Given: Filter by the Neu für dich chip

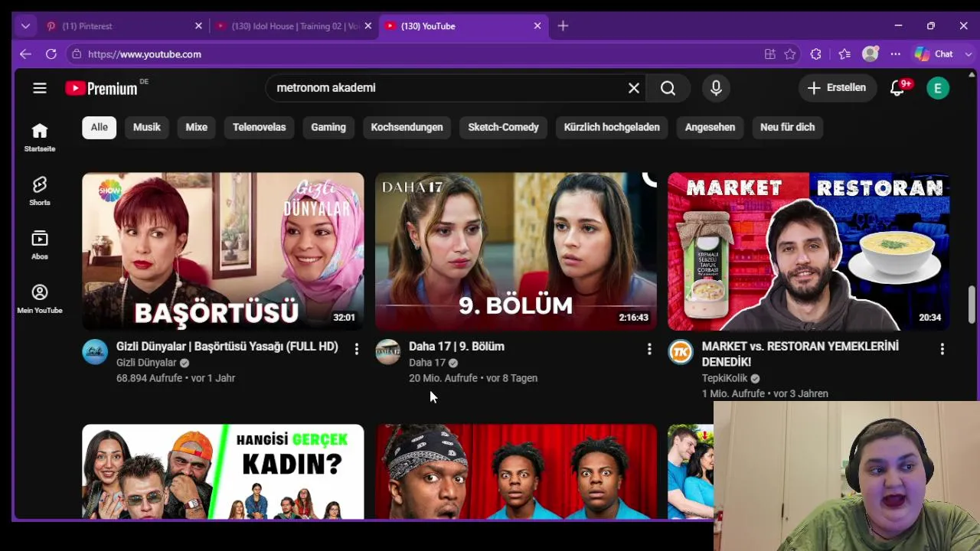Looking at the screenshot, I should (x=787, y=127).
